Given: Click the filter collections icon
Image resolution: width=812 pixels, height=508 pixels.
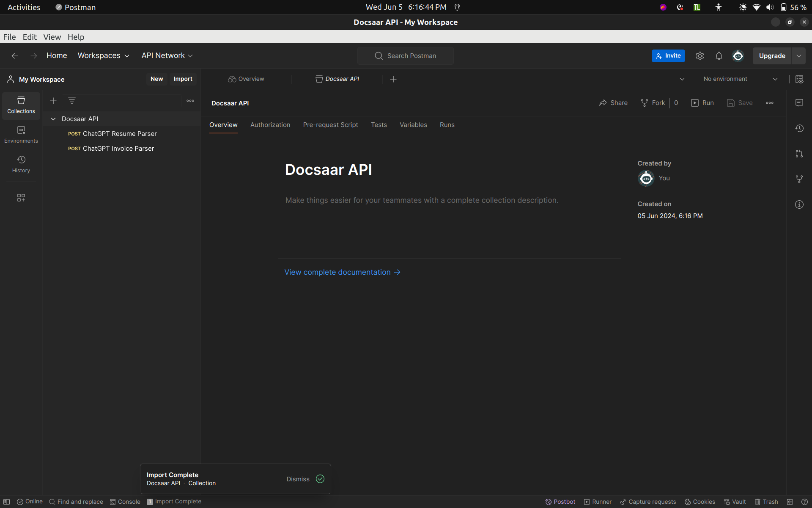Looking at the screenshot, I should tap(72, 101).
